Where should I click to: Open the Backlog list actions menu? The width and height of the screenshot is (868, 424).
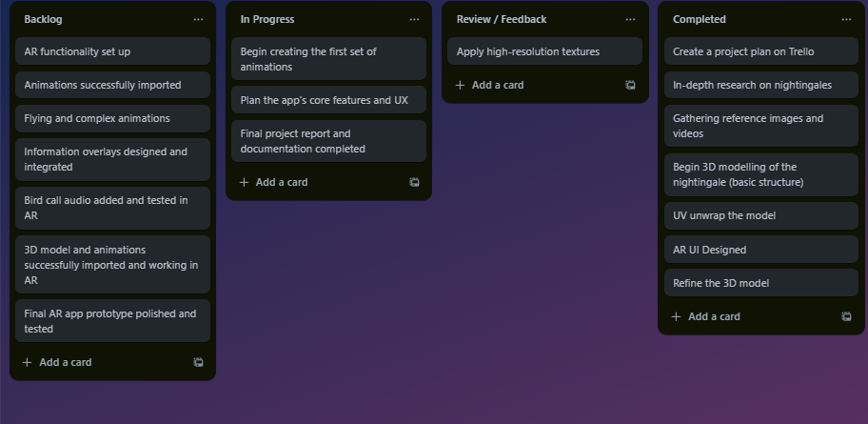(x=198, y=19)
